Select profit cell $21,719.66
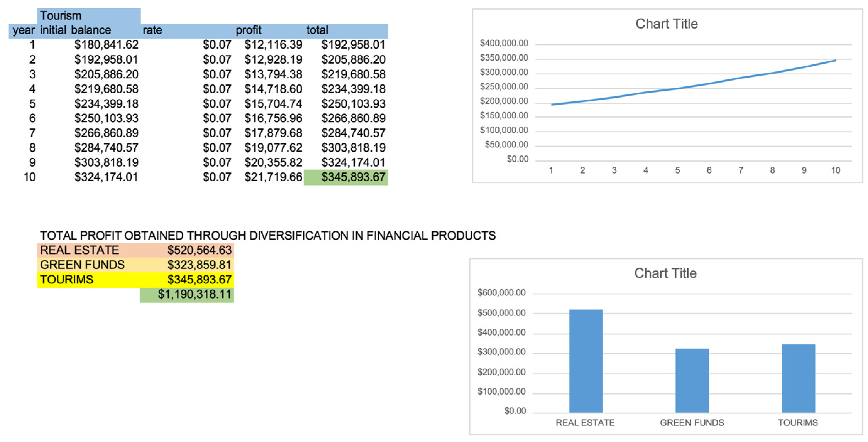The width and height of the screenshot is (868, 442). point(273,177)
